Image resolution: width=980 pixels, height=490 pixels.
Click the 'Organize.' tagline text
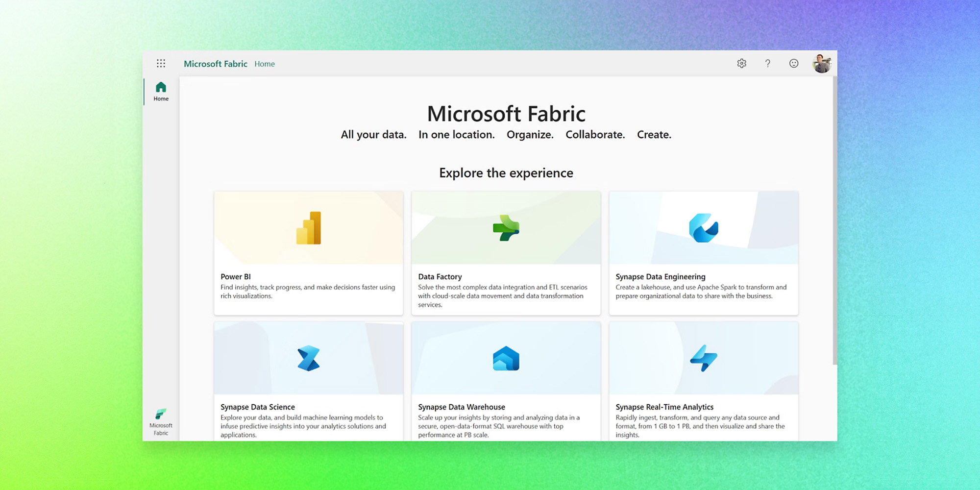[x=530, y=135]
